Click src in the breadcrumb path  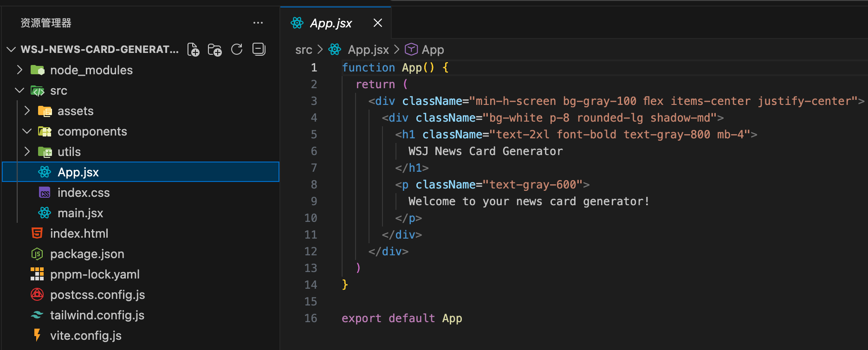pyautogui.click(x=304, y=50)
